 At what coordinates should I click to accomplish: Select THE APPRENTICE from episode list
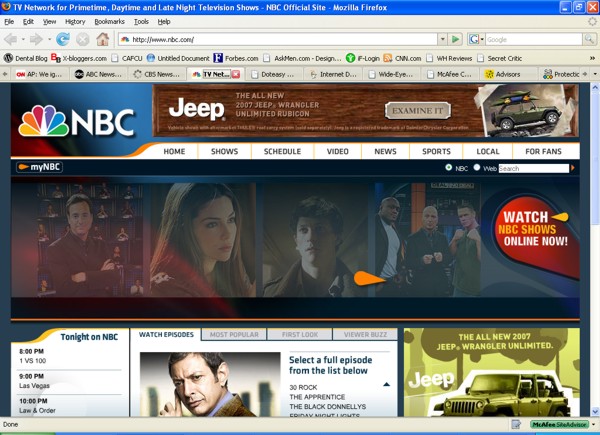317,397
